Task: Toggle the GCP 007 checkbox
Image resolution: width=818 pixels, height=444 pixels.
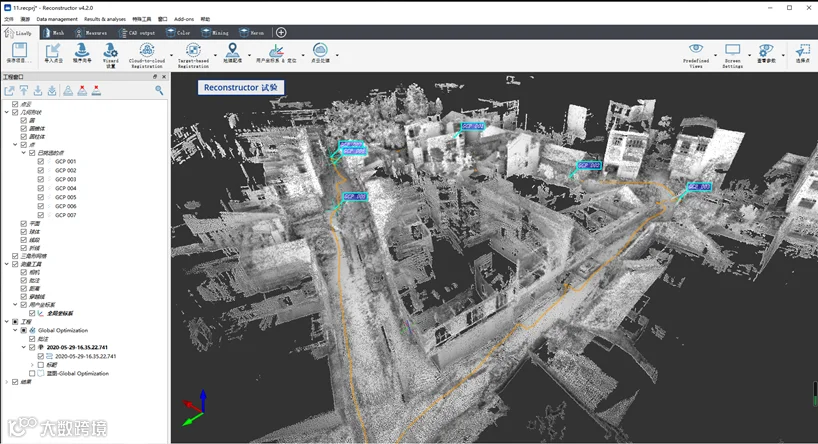Action: 41,215
